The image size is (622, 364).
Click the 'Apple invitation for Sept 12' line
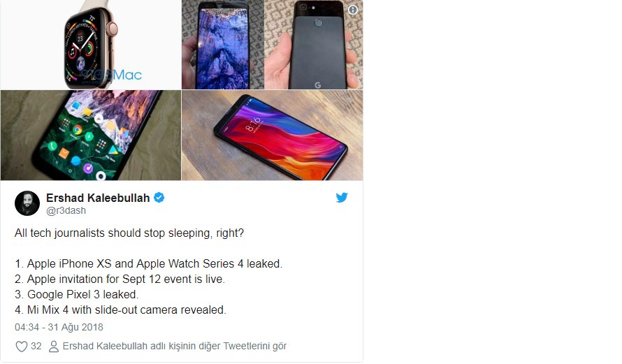pyautogui.click(x=120, y=279)
